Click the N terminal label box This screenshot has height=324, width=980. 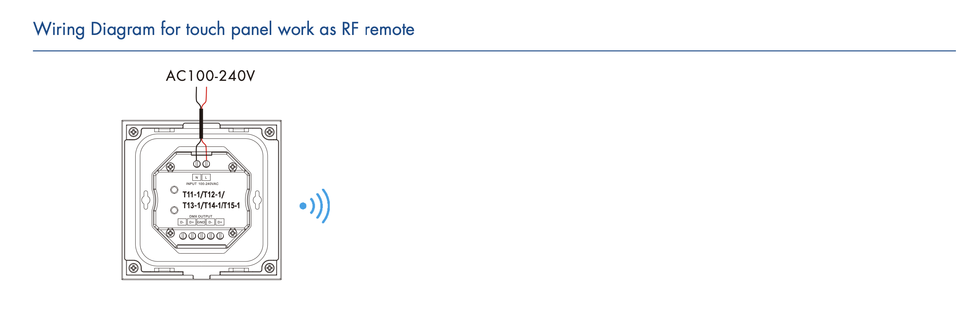tap(197, 178)
